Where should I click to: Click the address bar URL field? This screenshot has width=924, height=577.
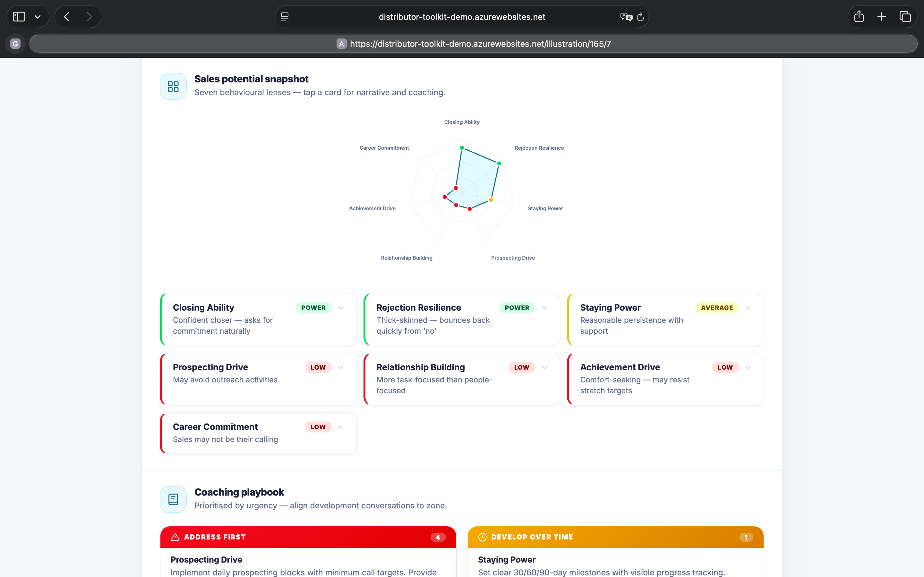pyautogui.click(x=474, y=44)
